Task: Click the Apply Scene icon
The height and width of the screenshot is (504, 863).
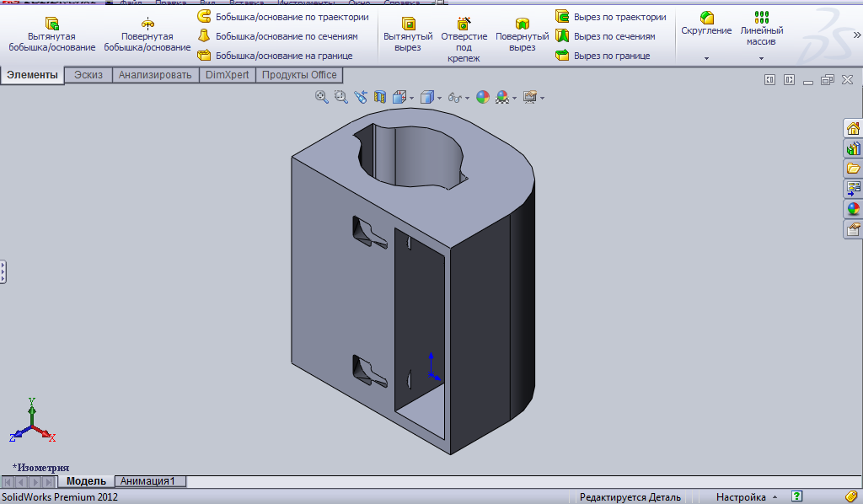Action: 502,98
